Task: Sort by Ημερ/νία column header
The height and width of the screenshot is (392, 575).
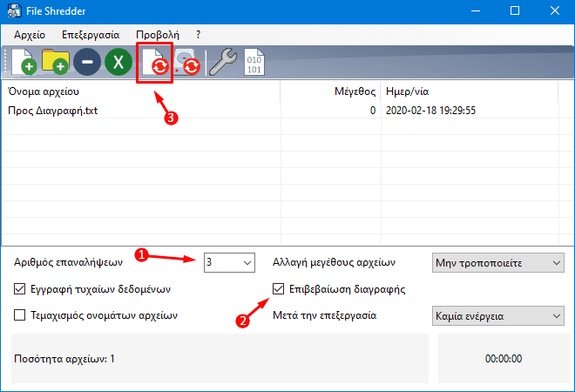Action: pos(470,91)
